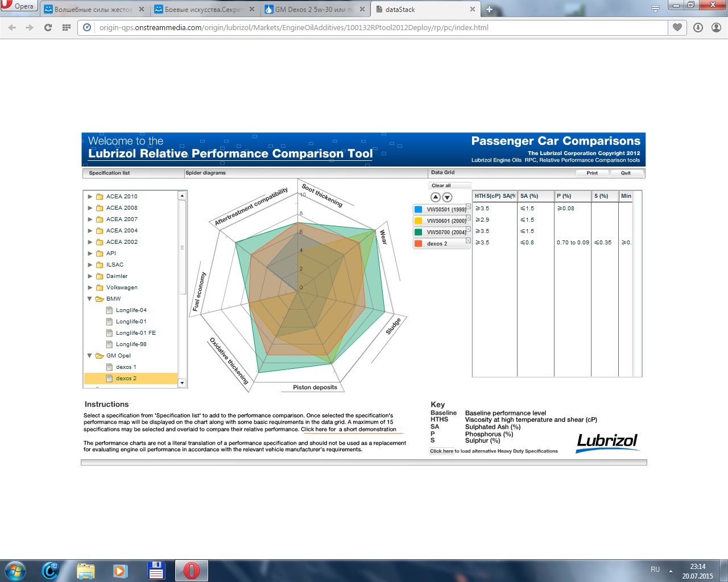Remove VW50601 (2000) from comparison
The width and height of the screenshot is (728, 582).
(x=468, y=218)
